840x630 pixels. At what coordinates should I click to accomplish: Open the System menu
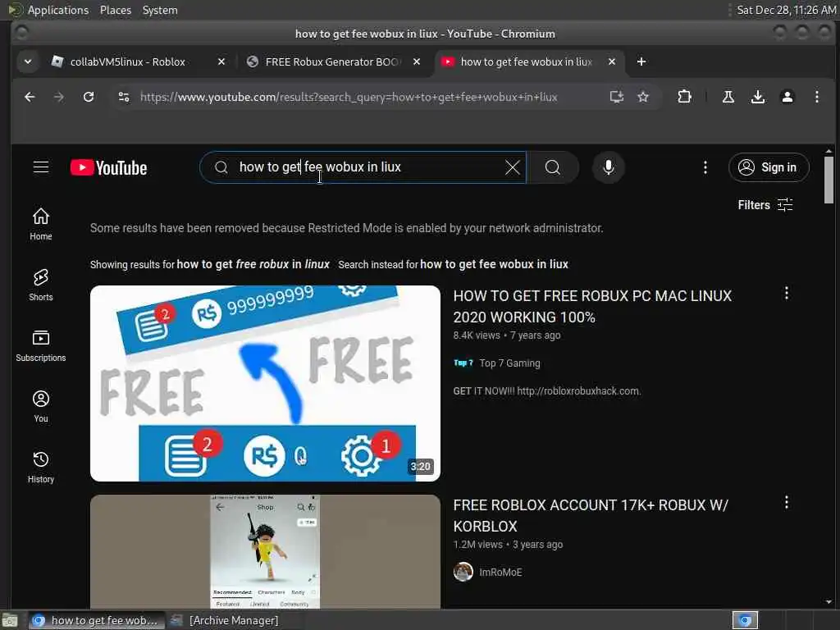pyautogui.click(x=160, y=10)
